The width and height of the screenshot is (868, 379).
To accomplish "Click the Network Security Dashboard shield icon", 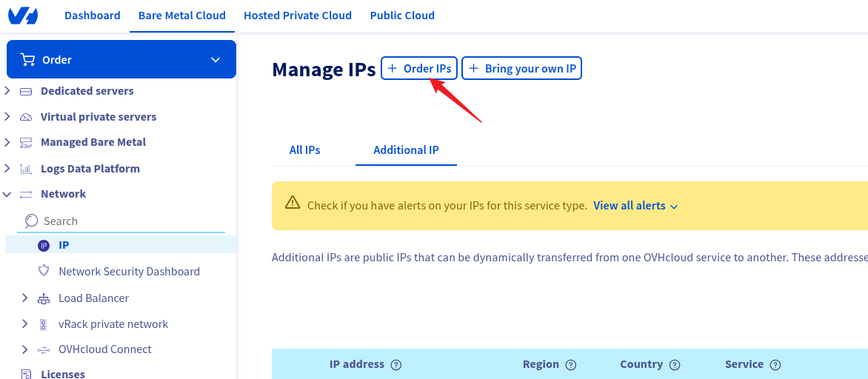I will 44,271.
